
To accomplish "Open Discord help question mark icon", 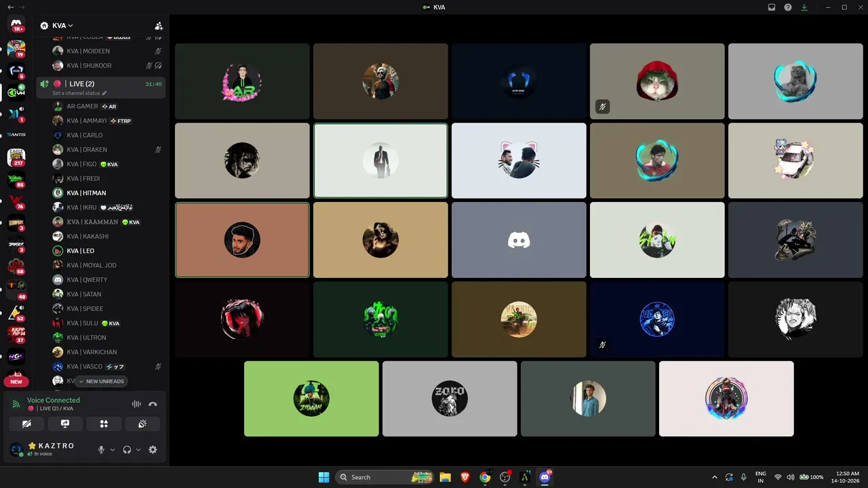I will (788, 7).
